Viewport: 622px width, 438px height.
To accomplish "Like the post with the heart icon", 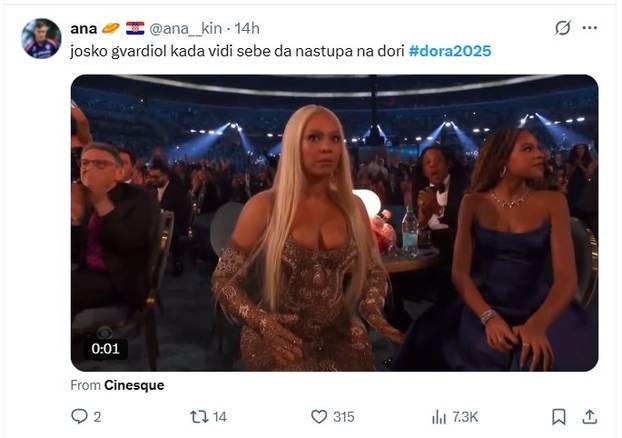I will [319, 416].
